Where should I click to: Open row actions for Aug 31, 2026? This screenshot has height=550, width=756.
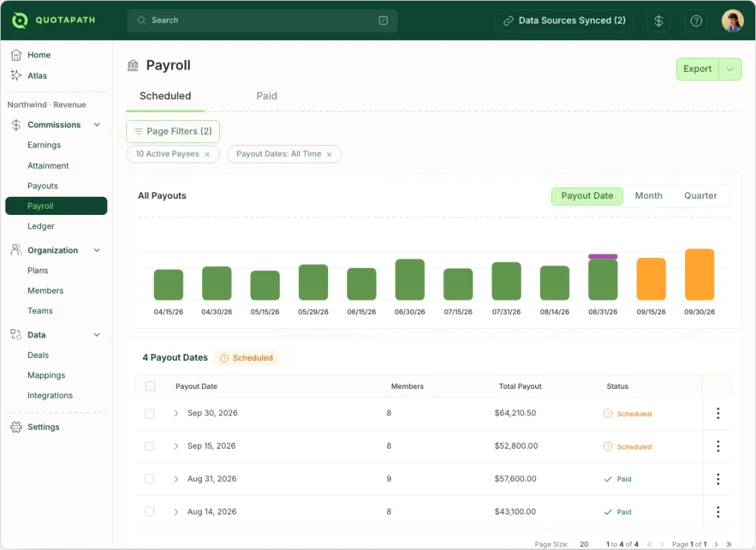point(718,479)
